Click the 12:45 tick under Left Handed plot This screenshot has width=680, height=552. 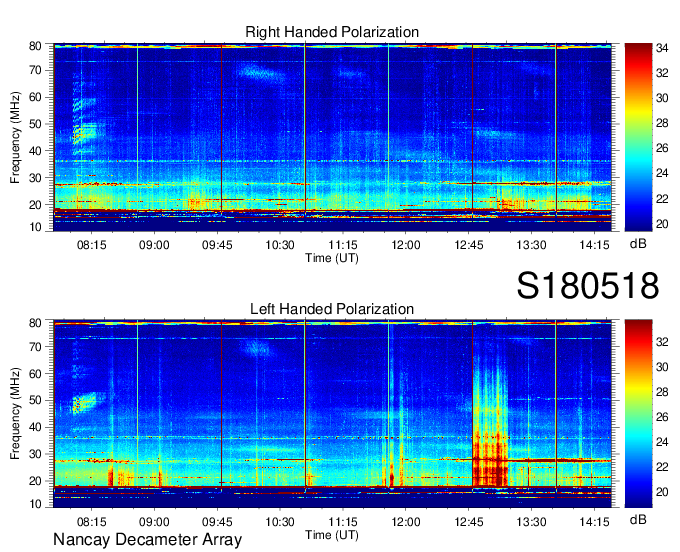click(x=469, y=522)
